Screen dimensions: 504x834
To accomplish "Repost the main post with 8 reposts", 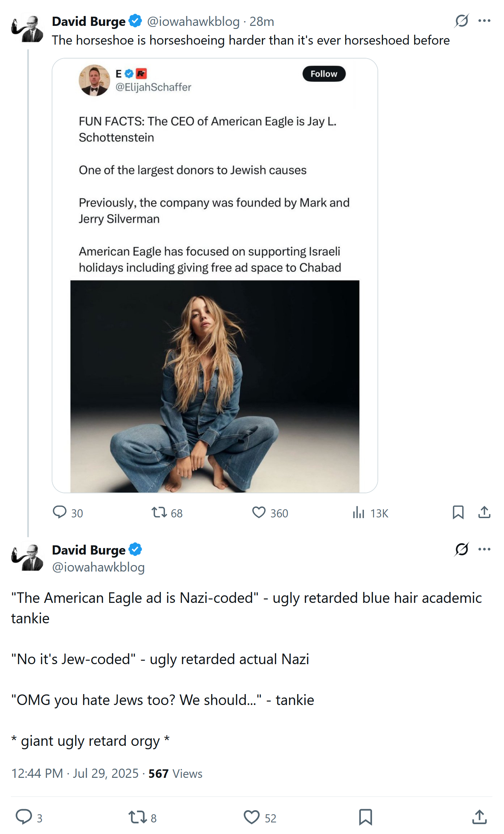I will [137, 817].
